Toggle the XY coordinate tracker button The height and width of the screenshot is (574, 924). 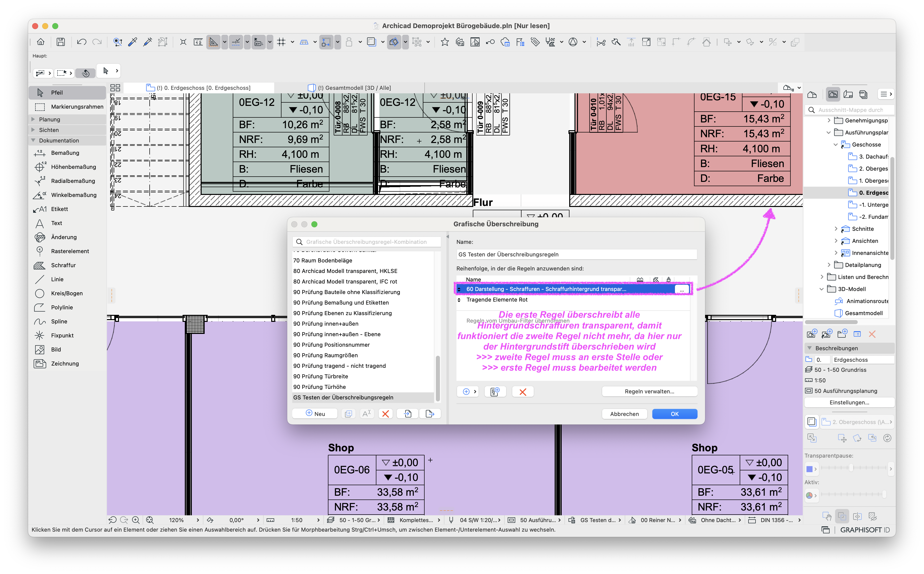coord(258,42)
